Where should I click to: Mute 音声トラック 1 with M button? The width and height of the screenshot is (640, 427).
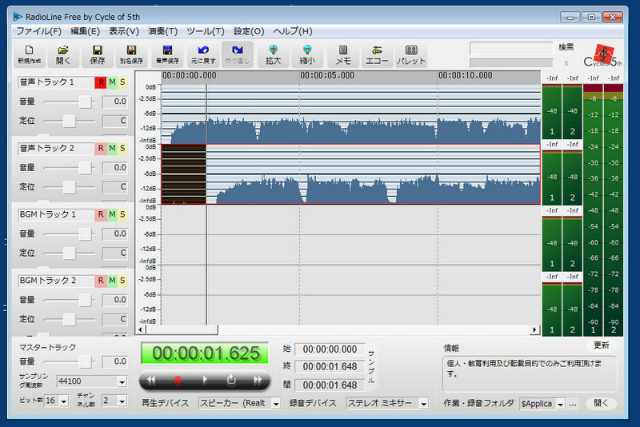coord(112,82)
